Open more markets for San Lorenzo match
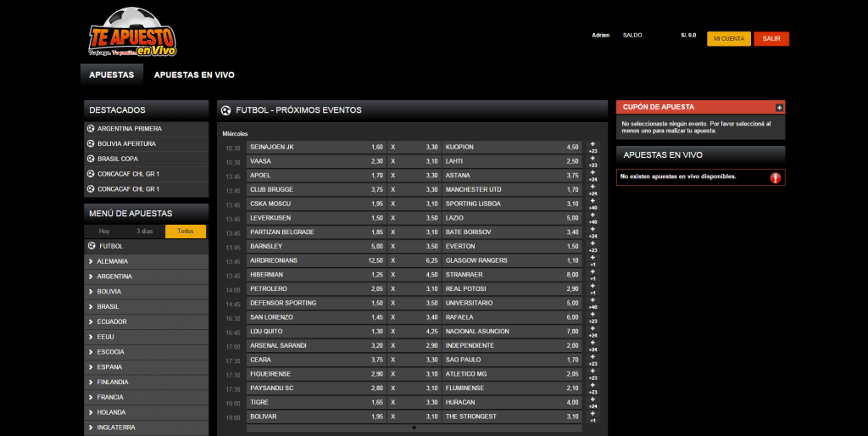Image resolution: width=868 pixels, height=436 pixels. 593,317
